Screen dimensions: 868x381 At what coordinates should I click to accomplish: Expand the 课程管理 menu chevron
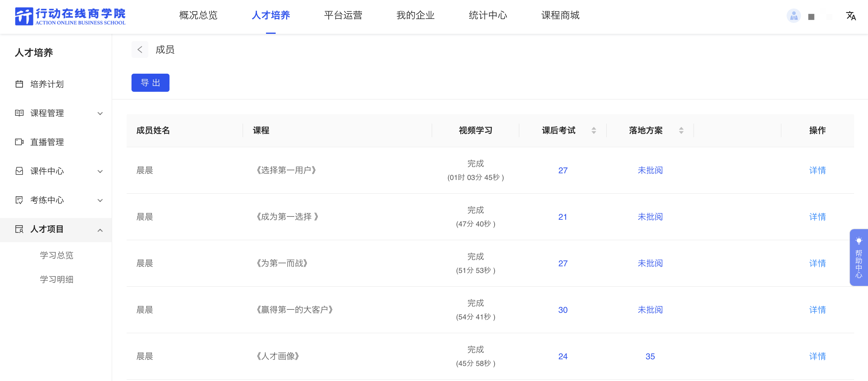(x=100, y=113)
